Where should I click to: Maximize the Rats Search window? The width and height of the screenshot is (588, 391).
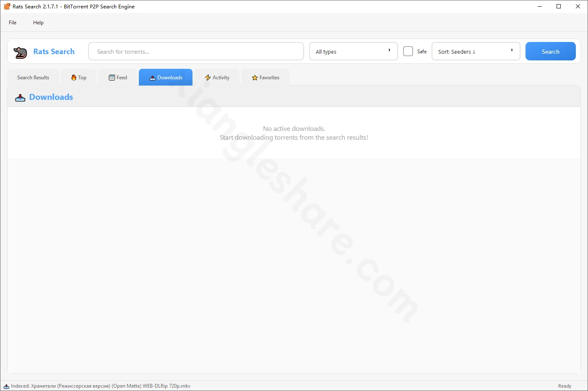[x=559, y=6]
